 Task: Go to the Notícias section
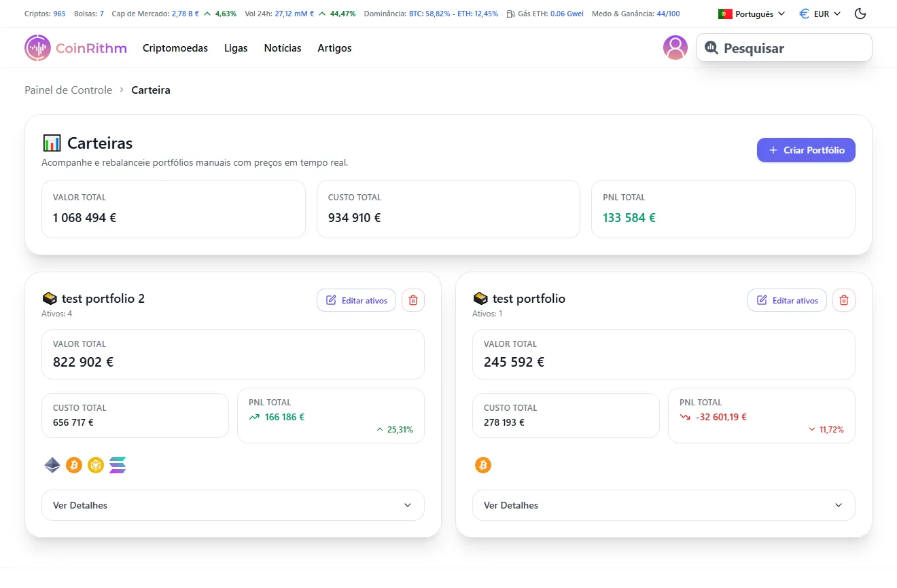pyautogui.click(x=283, y=48)
